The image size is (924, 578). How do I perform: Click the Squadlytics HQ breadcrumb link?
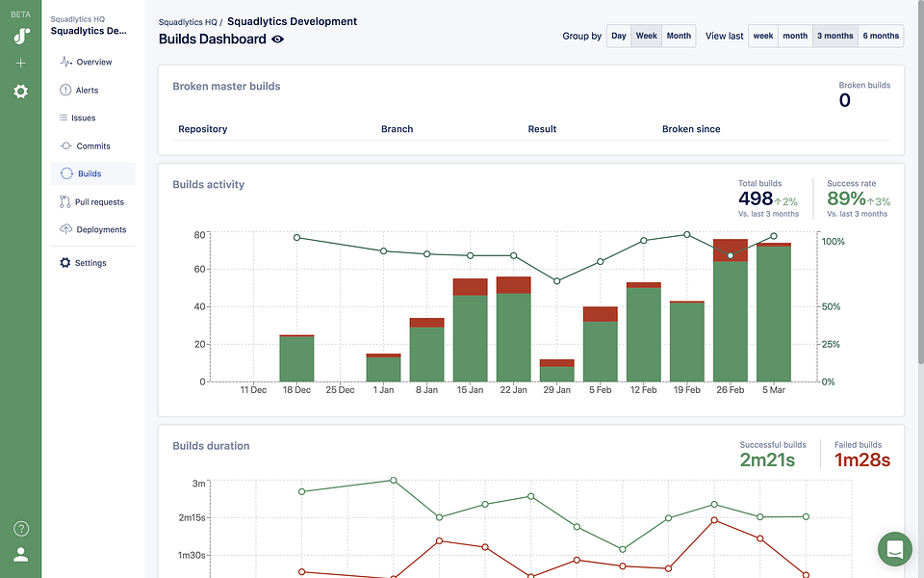pos(188,22)
